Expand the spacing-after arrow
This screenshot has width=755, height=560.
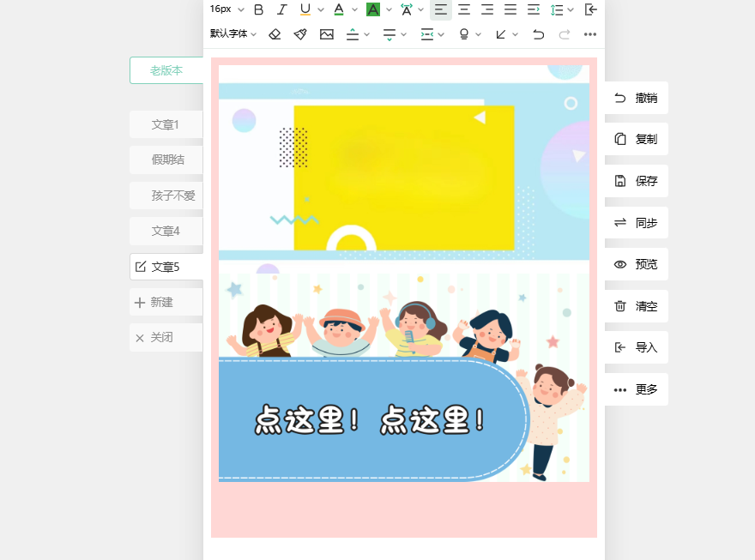pos(404,34)
